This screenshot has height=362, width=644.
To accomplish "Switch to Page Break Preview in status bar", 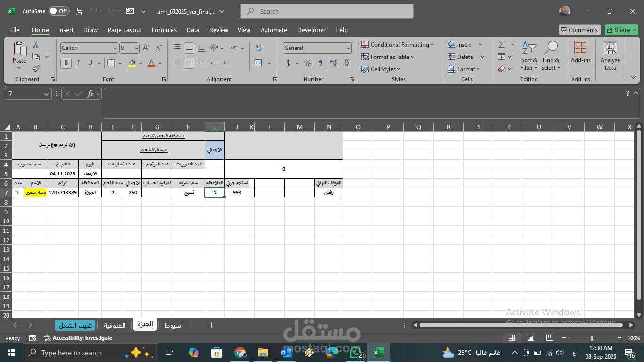I will click(x=550, y=338).
